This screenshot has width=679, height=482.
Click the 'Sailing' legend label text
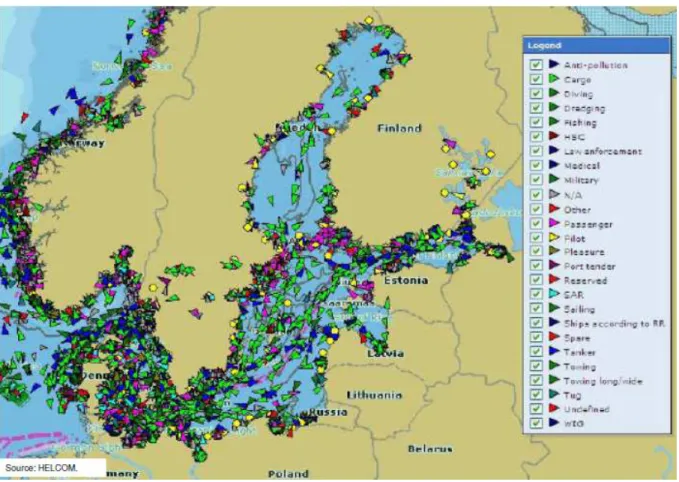click(579, 309)
